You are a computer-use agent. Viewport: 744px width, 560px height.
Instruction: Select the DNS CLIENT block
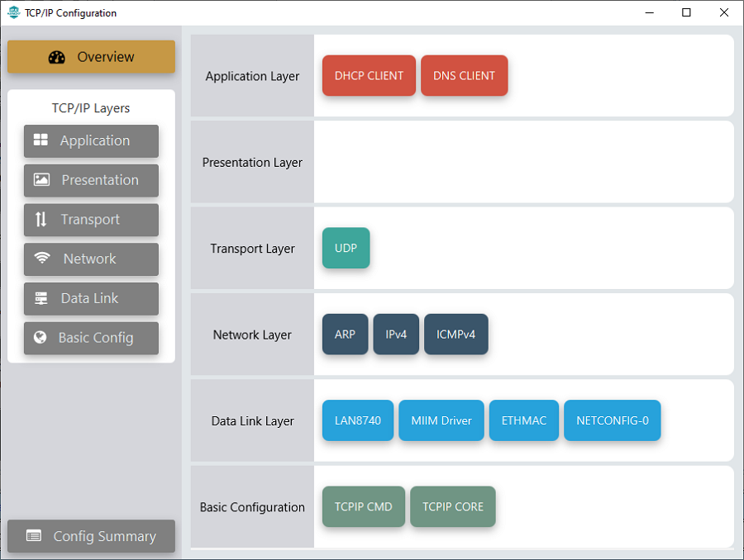[x=464, y=76]
